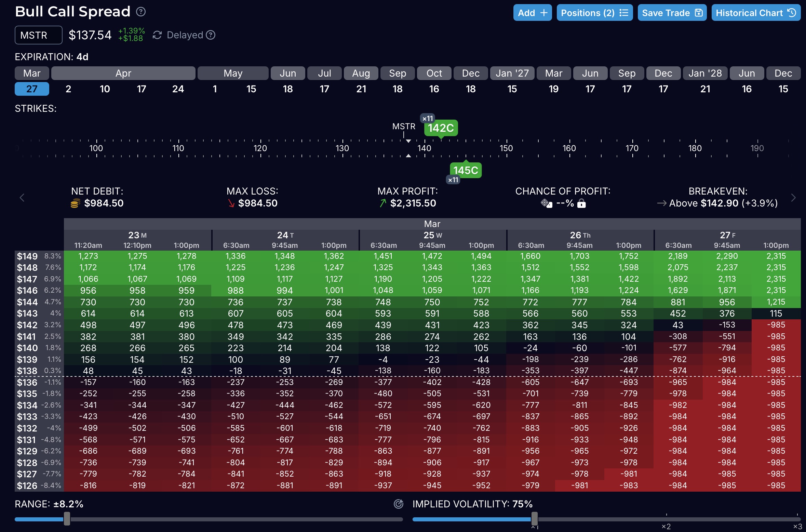806x532 pixels.
Task: Open the Historical Chart
Action: pos(756,13)
